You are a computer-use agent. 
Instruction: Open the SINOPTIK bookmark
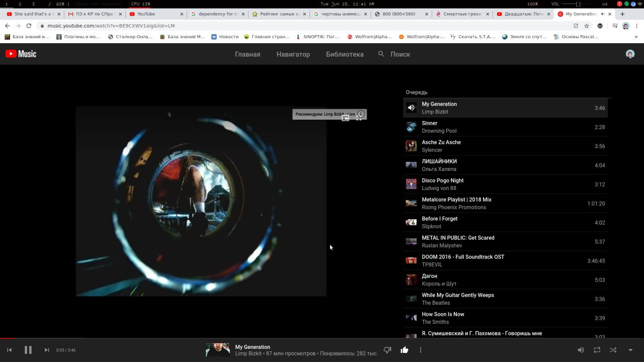pyautogui.click(x=318, y=37)
